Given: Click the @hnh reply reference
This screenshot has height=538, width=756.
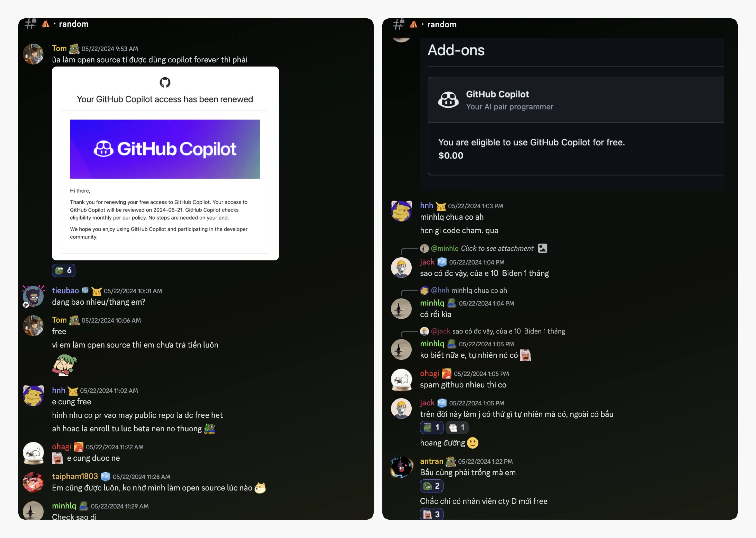Looking at the screenshot, I should click(x=440, y=290).
